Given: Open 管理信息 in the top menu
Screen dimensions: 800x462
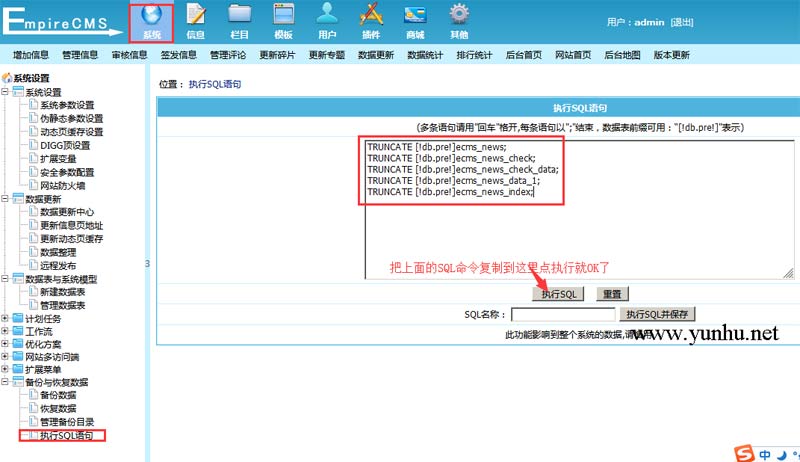Looking at the screenshot, I should 80,55.
